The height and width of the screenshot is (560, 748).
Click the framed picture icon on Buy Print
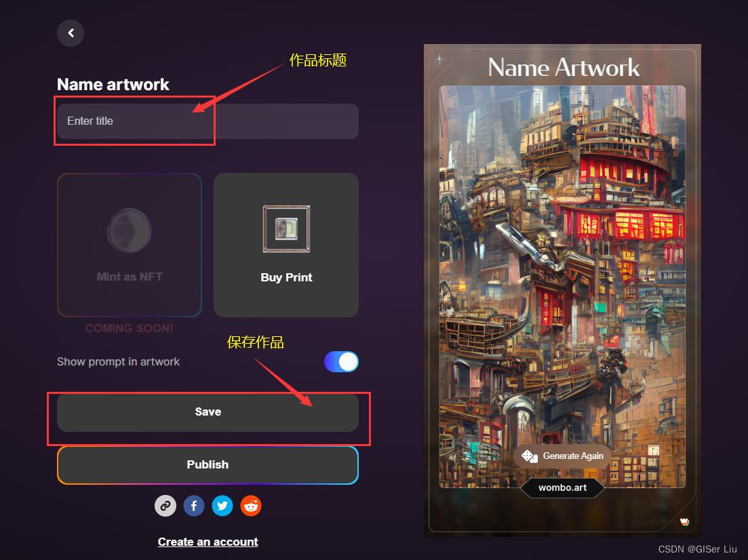click(x=286, y=229)
